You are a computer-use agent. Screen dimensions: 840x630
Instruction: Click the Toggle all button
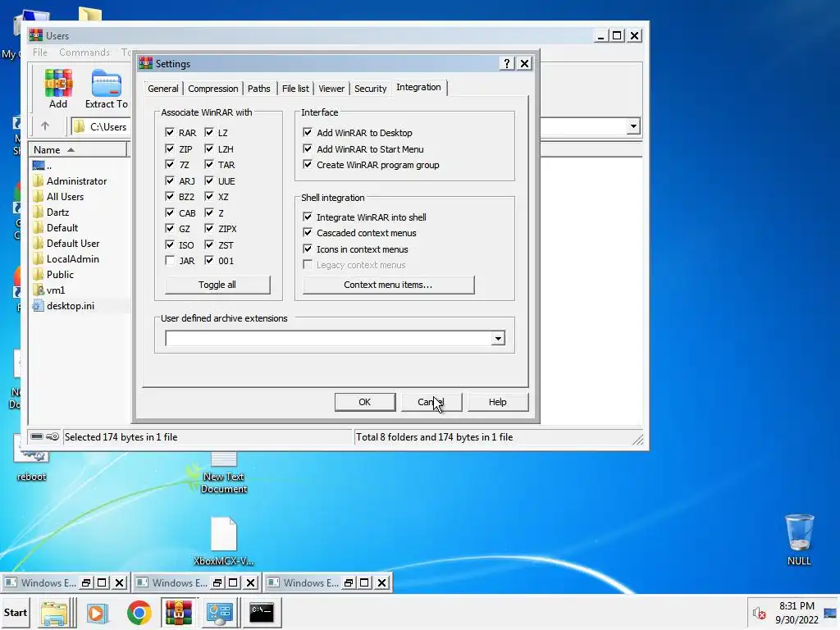pos(217,285)
